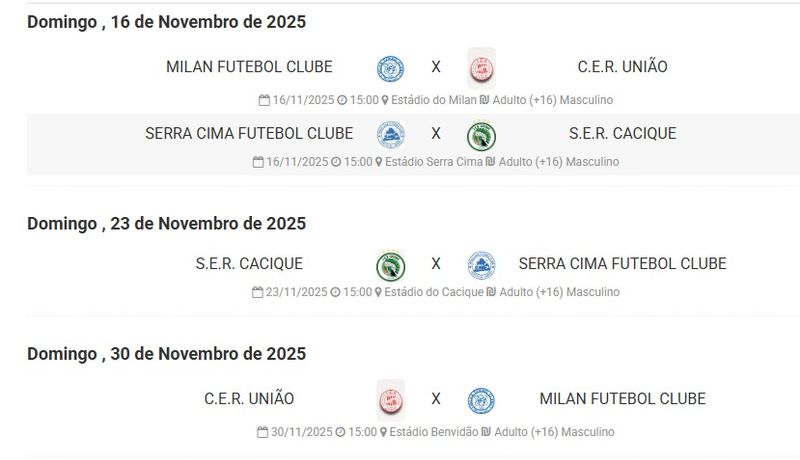
Task: Open C.E.R. UNIÃO team name, 16/11 match
Action: 622,67
